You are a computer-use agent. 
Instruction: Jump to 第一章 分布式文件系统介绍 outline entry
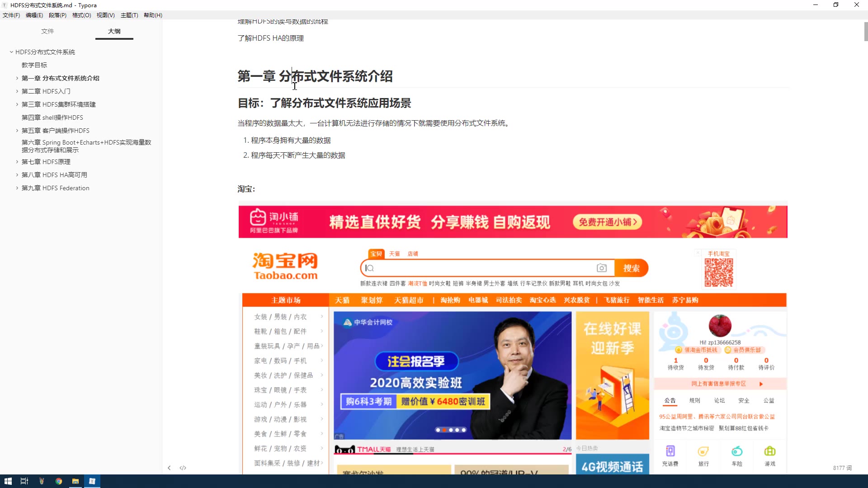(x=61, y=78)
